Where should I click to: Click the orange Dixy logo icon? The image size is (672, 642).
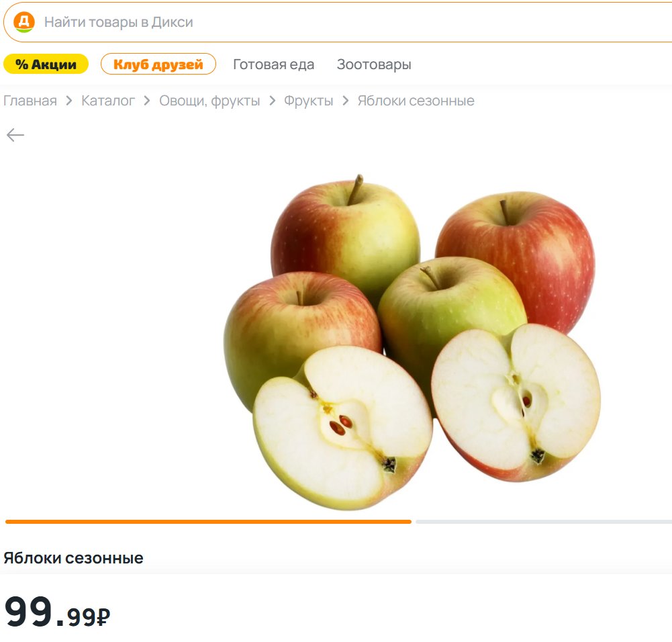[x=24, y=22]
